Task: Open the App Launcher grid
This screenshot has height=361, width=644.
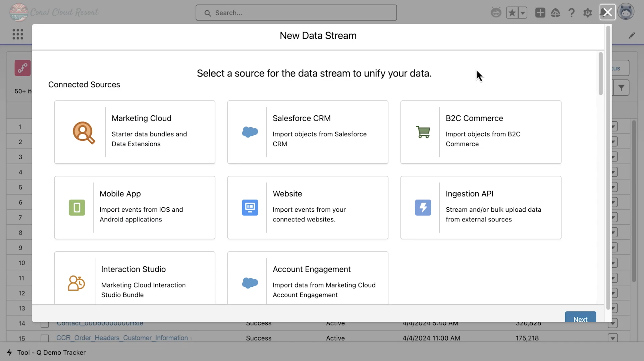Action: (18, 34)
